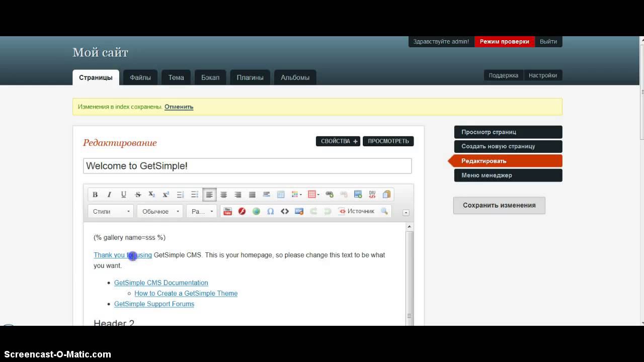
Task: Insert code snippet icon
Action: (285, 212)
